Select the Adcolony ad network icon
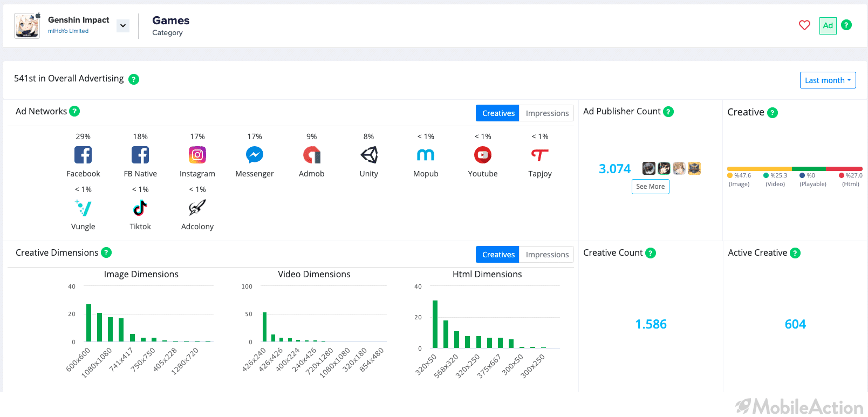868x417 pixels. 197,208
